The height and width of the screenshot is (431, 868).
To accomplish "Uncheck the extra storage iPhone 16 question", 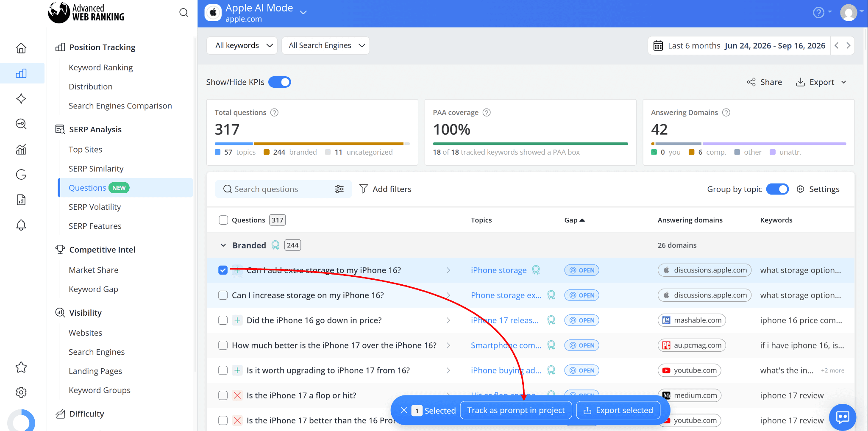I will click(x=223, y=270).
